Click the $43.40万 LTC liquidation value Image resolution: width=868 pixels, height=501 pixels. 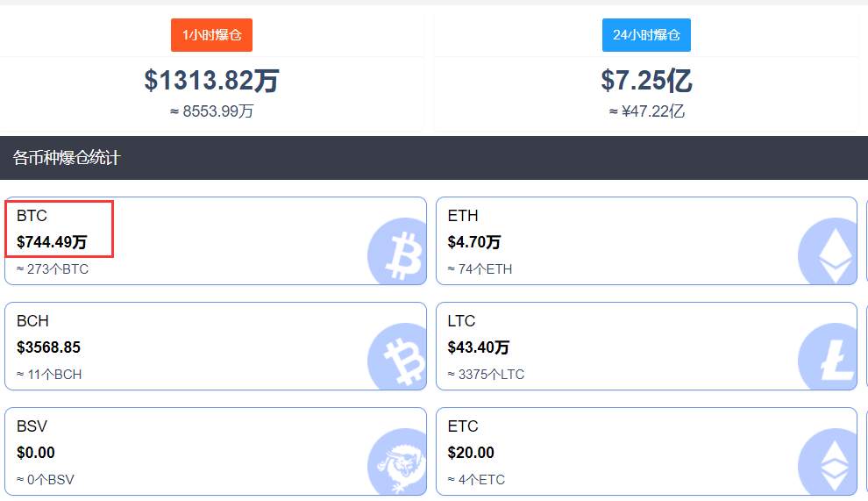[x=479, y=347]
